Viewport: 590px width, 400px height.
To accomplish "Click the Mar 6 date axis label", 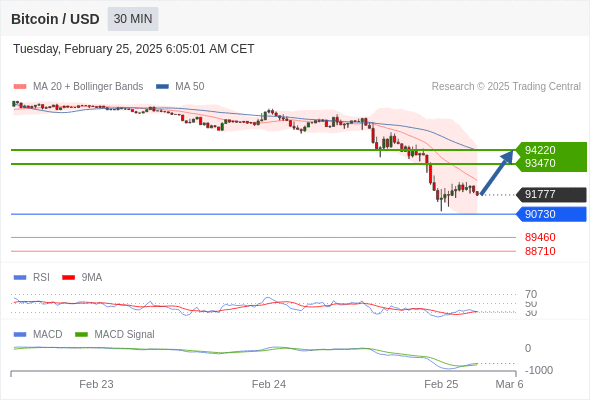I will [x=509, y=384].
